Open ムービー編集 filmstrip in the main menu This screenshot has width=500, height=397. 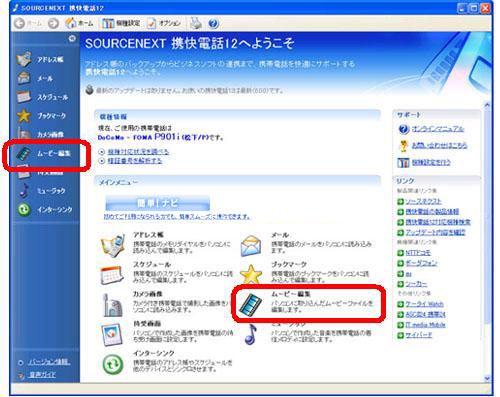point(306,303)
